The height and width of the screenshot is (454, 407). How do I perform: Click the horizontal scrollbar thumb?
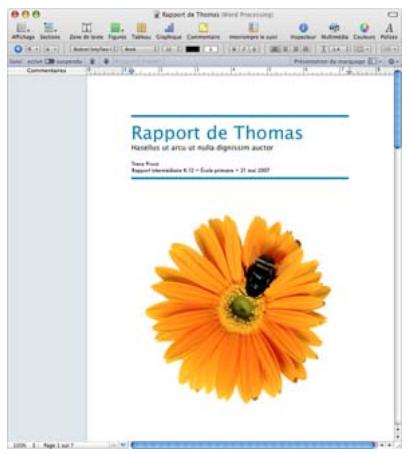253,445
